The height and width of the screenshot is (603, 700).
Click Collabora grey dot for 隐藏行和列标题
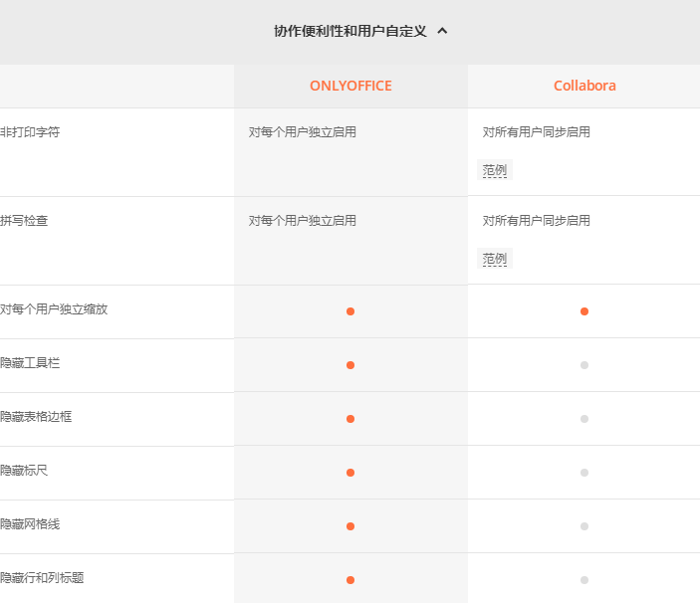[x=584, y=580]
